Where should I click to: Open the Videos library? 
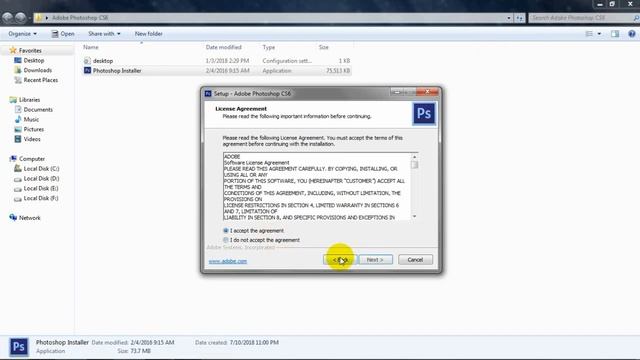[x=32, y=139]
